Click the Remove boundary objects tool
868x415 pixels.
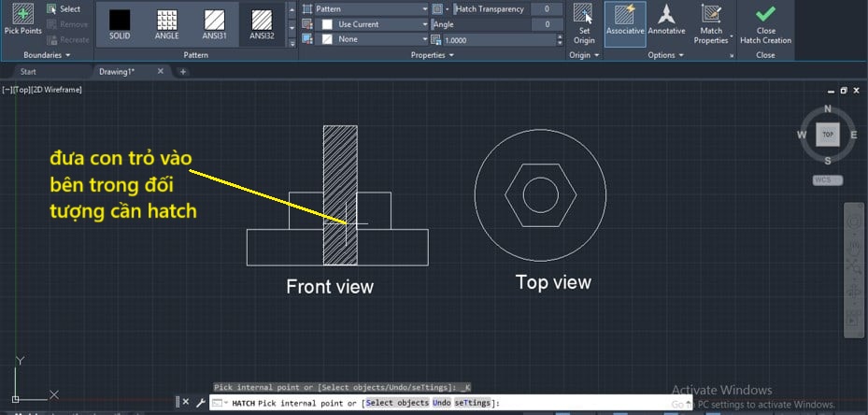[67, 24]
